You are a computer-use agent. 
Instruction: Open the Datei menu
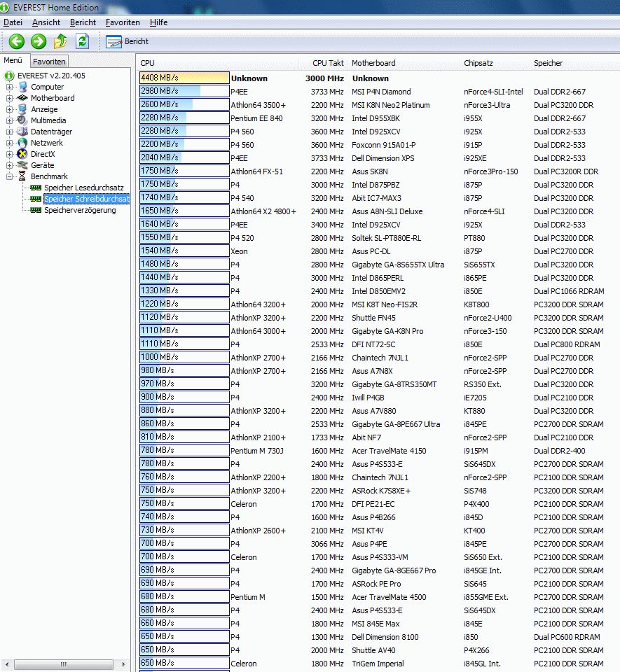click(x=13, y=22)
